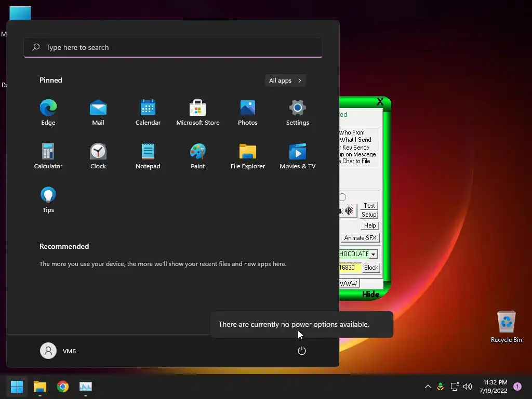Click Hide on the green window

(x=370, y=294)
